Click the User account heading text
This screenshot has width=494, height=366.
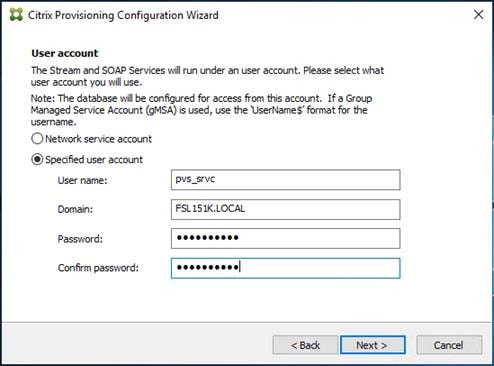65,53
